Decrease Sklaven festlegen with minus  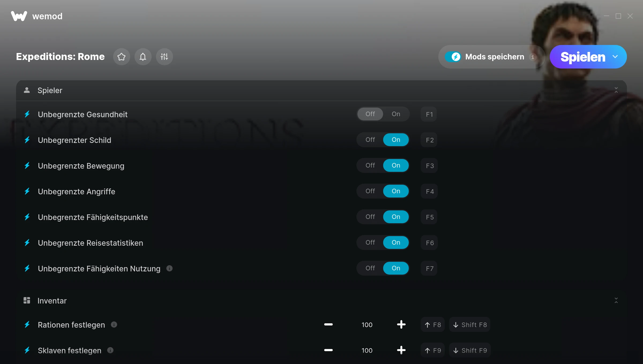328,350
